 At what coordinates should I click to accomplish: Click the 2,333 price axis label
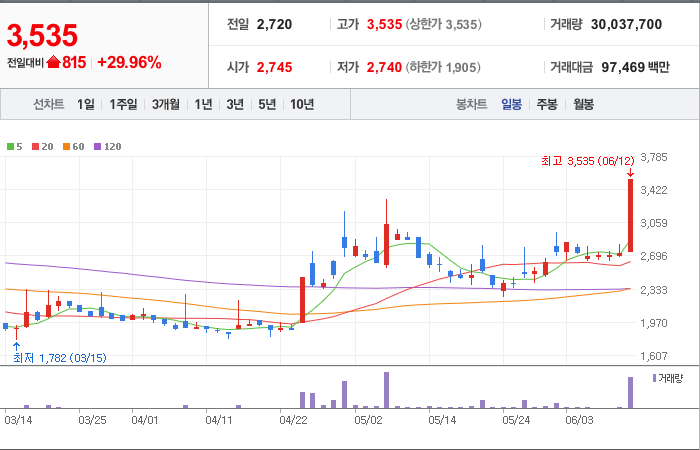click(654, 290)
